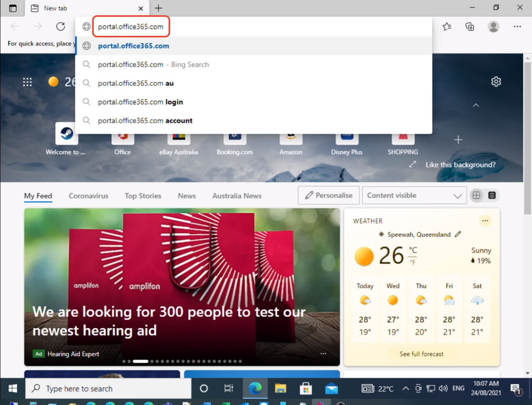
Task: Click the taskbar search box
Action: 109,389
